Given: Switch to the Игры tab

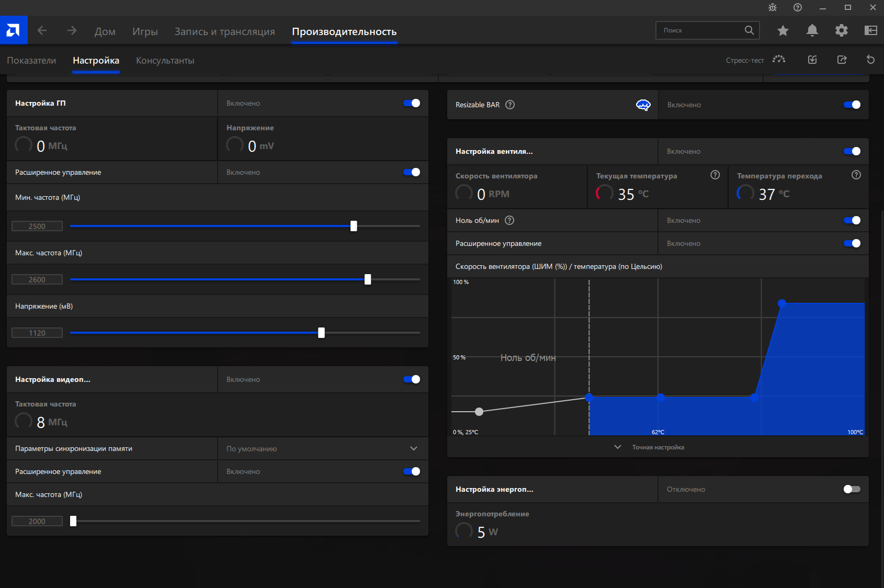Looking at the screenshot, I should point(145,31).
